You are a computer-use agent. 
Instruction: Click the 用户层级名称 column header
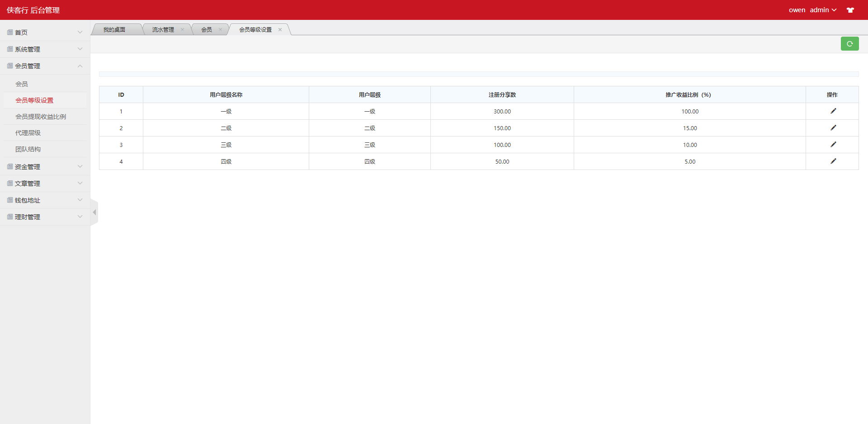click(x=226, y=95)
